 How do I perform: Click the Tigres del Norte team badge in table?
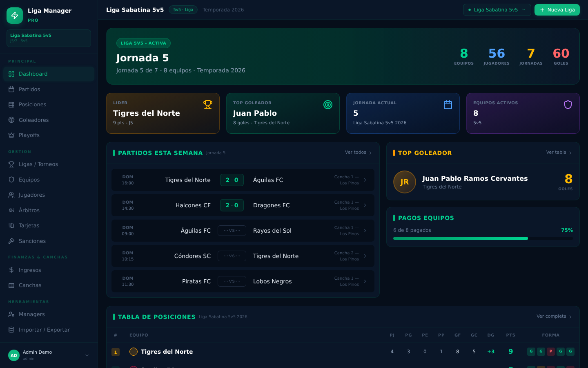134,352
